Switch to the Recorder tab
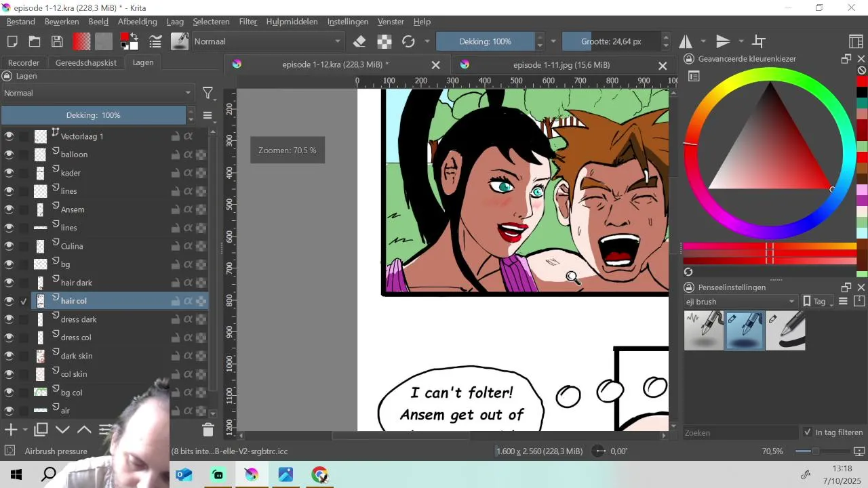The width and height of the screenshot is (868, 488). click(24, 62)
